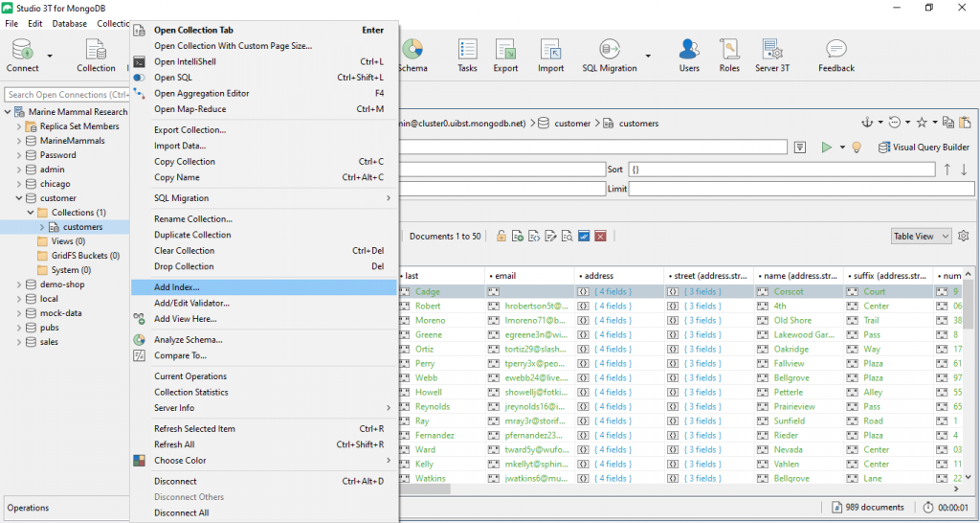Select Collection Statistics menu entry
The width and height of the screenshot is (980, 523).
[264, 392]
